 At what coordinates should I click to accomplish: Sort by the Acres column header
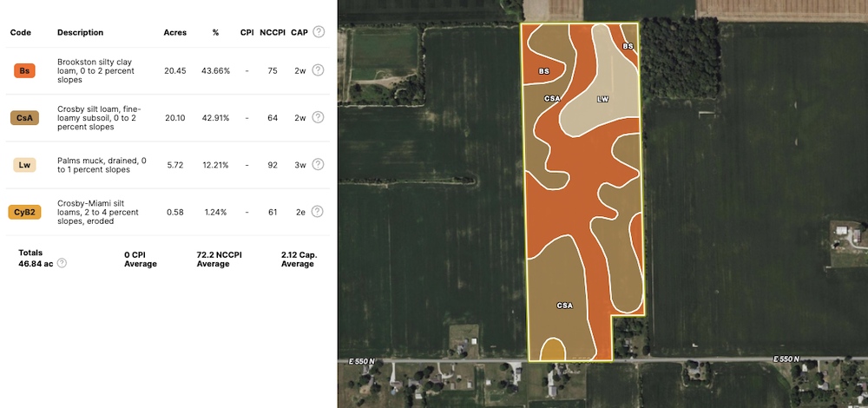(175, 33)
